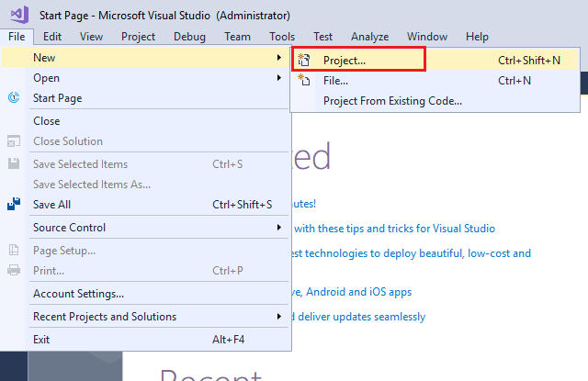Click the New Project icon in submenu
The image size is (588, 381).
click(304, 60)
